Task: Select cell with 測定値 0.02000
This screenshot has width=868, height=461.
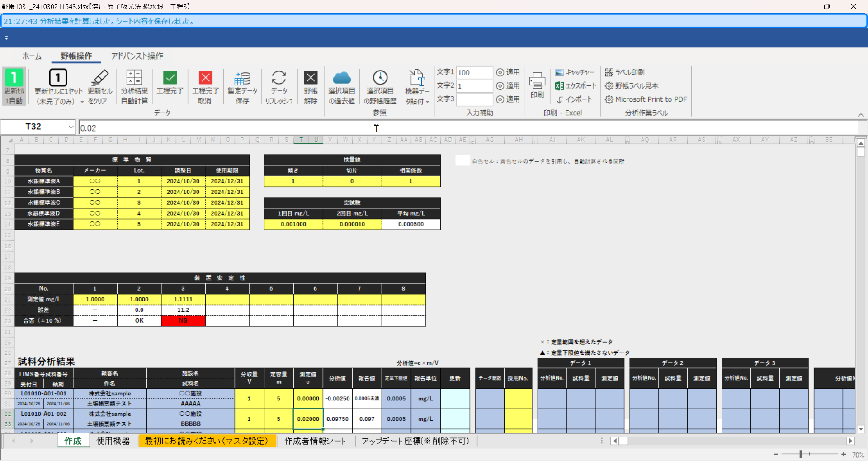Action: (308, 419)
